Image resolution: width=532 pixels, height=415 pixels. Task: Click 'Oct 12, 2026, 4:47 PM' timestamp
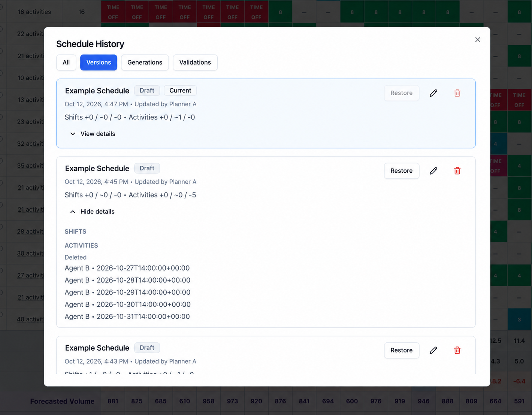pos(96,104)
